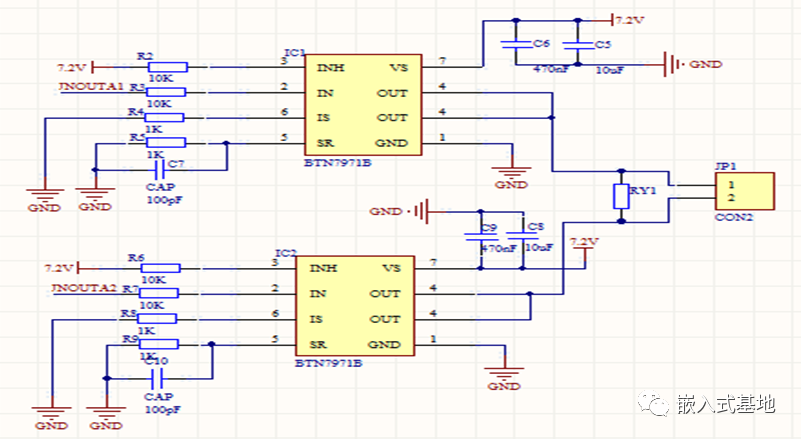Image resolution: width=801 pixels, height=439 pixels.
Task: Click the JP1 CON2 connector symbol
Action: pyautogui.click(x=745, y=191)
